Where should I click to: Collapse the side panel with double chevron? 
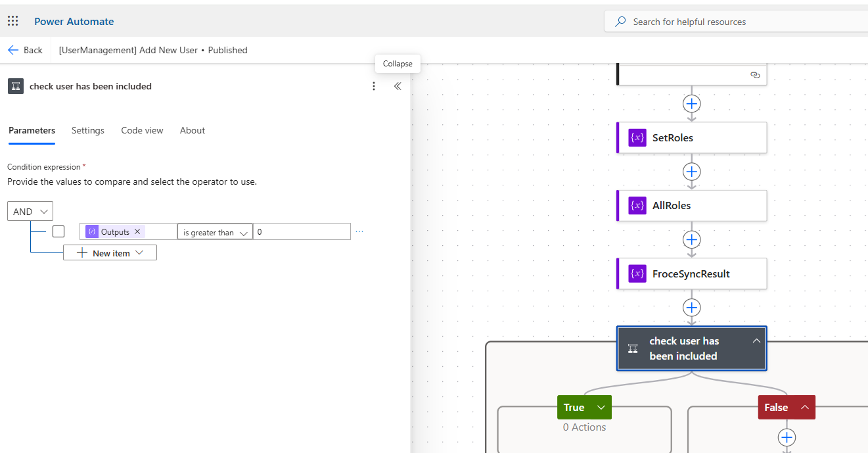[x=398, y=86]
